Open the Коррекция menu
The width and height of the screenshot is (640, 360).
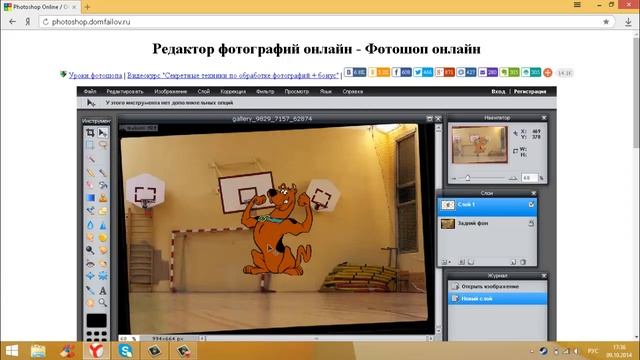pos(233,91)
